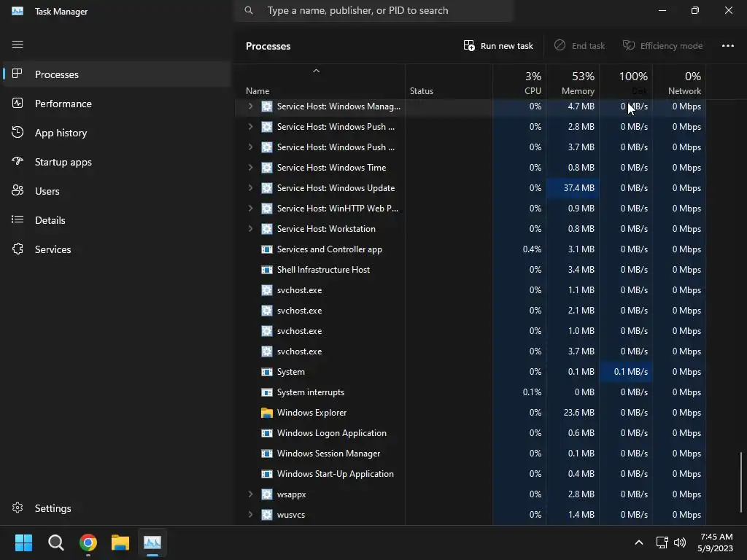747x560 pixels.
Task: Click the Task Manager app icon in title bar
Action: (x=18, y=11)
